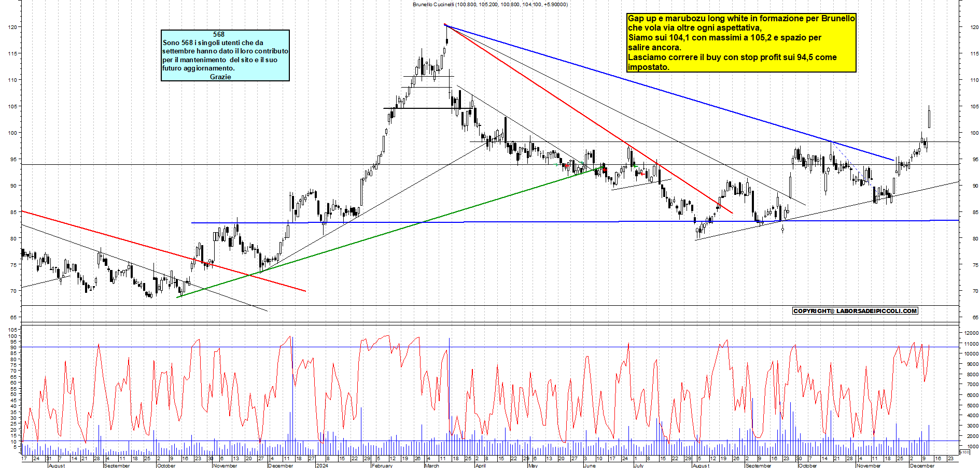Click the COPYRIGHT@ LABORSADEIPICCOLI.COM label
The width and height of the screenshot is (980, 468).
click(855, 311)
